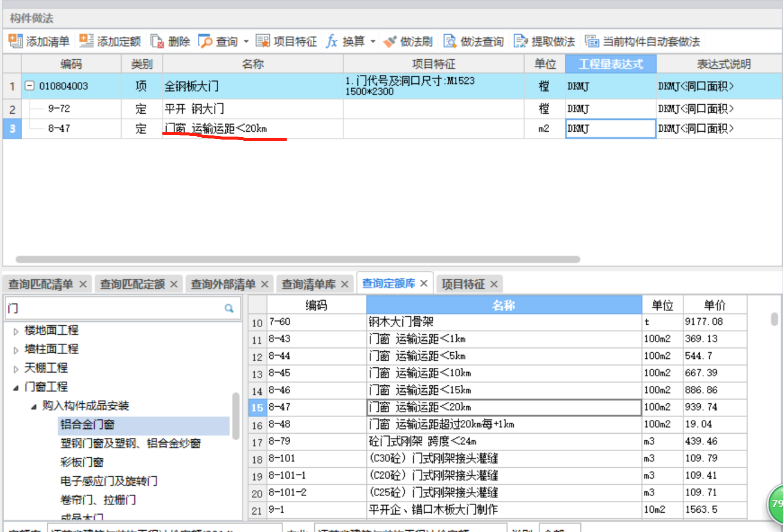
Task: Expand the 墙柱面工程 tree node
Action: [16, 350]
